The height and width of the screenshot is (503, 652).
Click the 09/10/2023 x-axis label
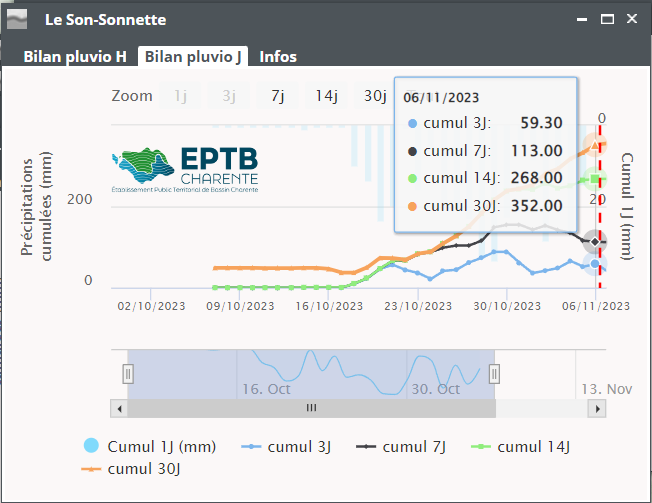pyautogui.click(x=240, y=306)
